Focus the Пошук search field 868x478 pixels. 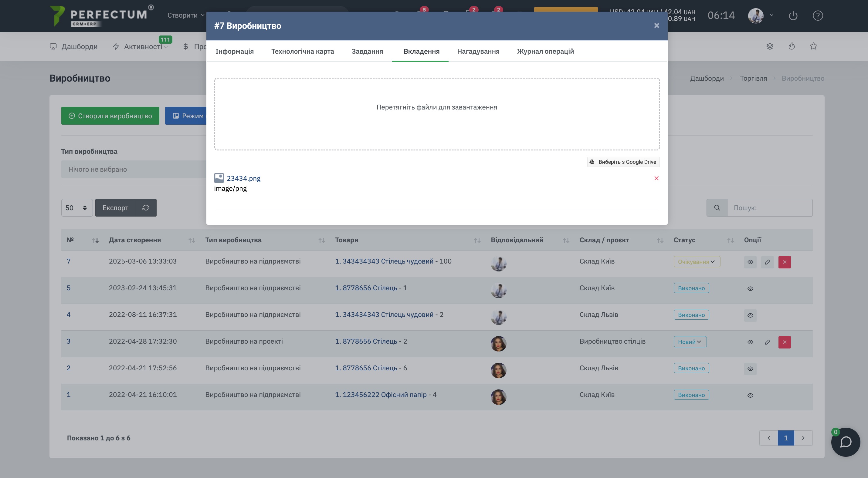point(770,208)
